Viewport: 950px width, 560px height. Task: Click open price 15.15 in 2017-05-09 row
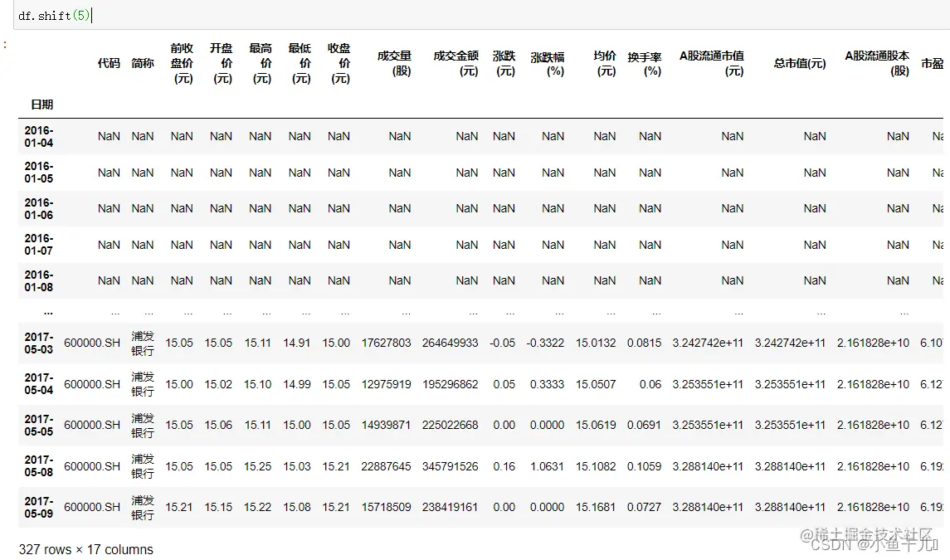[x=218, y=507]
